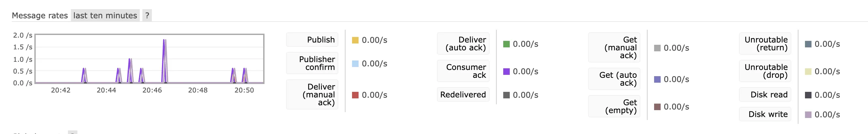The height and width of the screenshot is (134, 868).
Task: Open the 'last ten minutes' range selector
Action: (105, 16)
